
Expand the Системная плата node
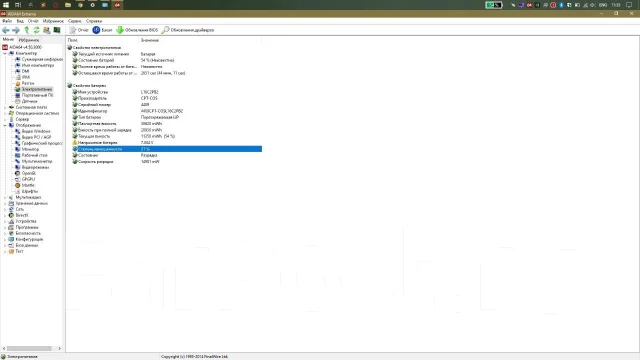click(x=5, y=107)
